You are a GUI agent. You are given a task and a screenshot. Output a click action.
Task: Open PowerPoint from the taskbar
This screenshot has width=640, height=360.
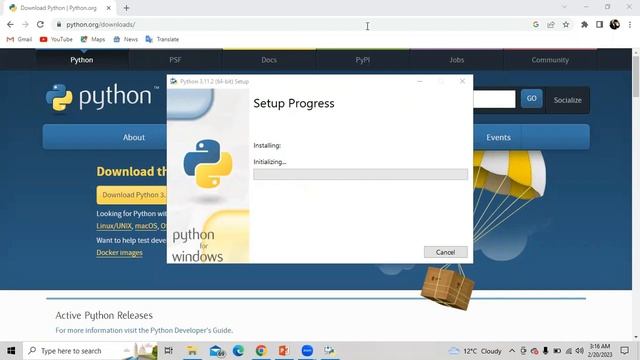point(284,351)
